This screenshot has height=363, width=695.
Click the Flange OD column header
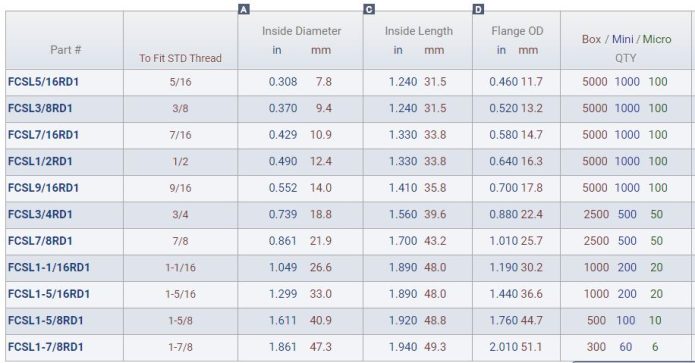517,31
